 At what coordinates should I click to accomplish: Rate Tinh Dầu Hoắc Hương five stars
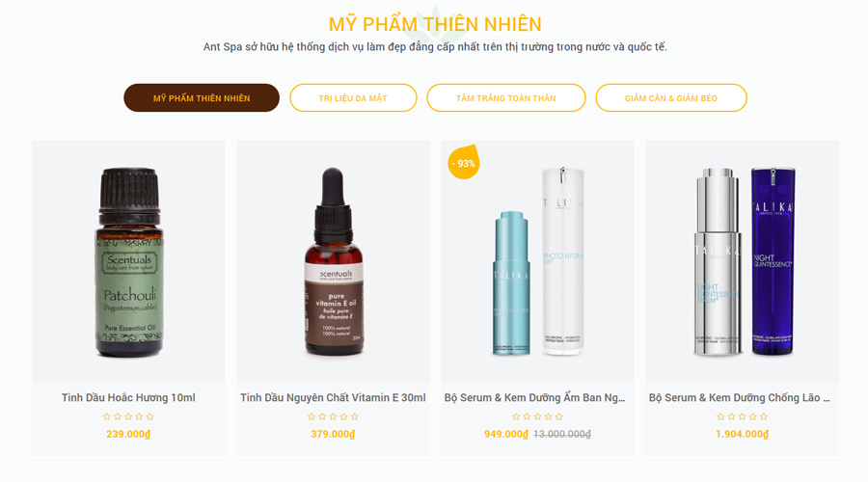(149, 416)
